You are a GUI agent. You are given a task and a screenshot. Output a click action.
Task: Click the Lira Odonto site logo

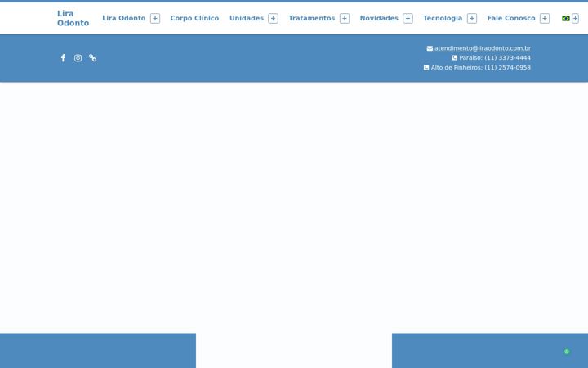[73, 18]
